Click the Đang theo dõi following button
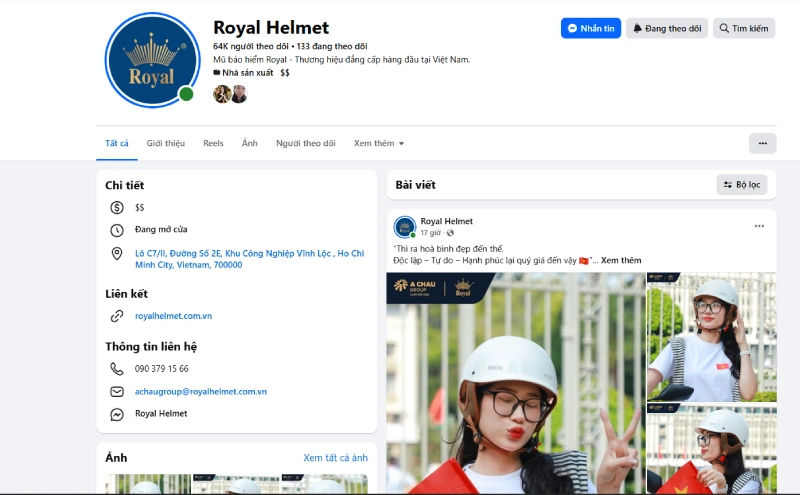 pyautogui.click(x=667, y=29)
